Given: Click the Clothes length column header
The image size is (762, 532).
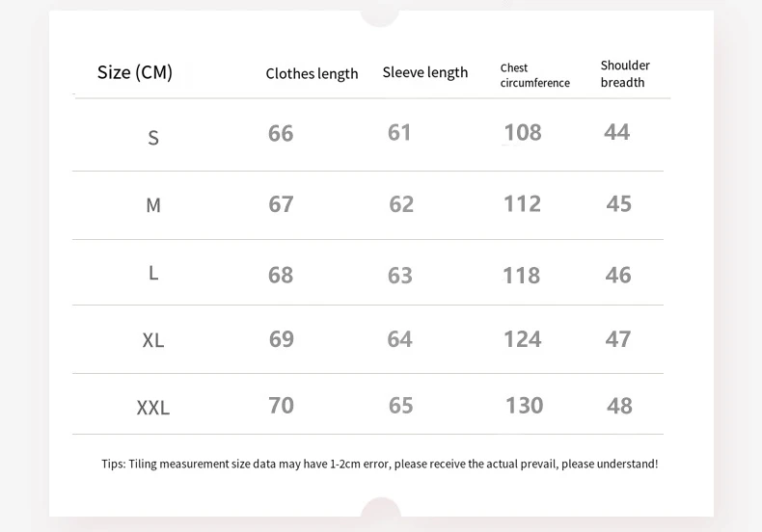Looking at the screenshot, I should 312,74.
